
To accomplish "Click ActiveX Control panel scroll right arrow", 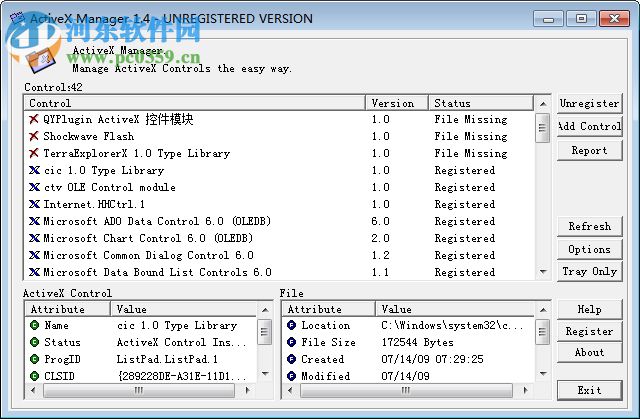I will pyautogui.click(x=247, y=390).
